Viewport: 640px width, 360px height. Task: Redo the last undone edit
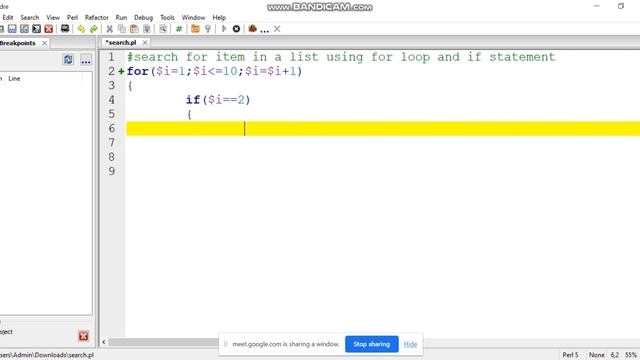(x=93, y=29)
